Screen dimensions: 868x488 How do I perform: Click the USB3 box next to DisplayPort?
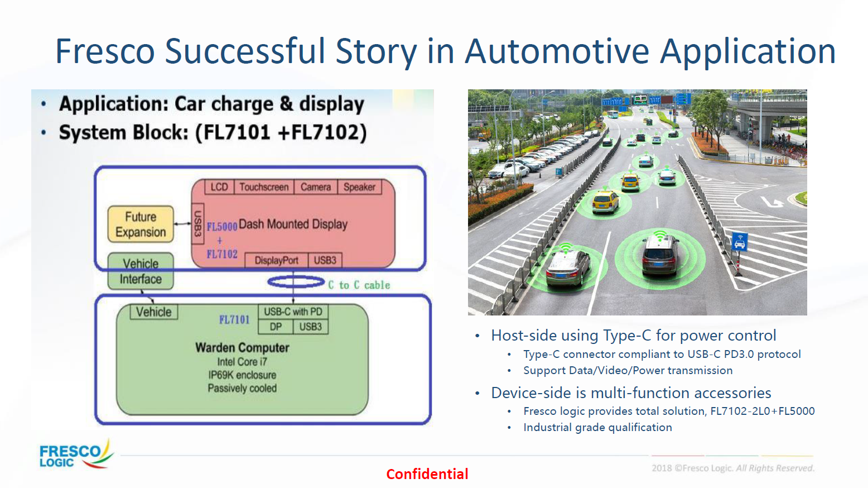point(325,260)
